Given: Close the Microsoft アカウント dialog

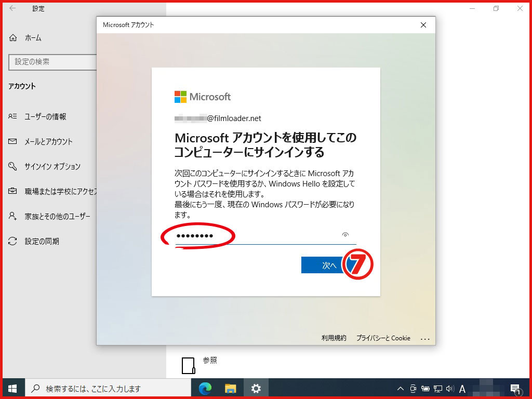Looking at the screenshot, I should click(x=423, y=25).
